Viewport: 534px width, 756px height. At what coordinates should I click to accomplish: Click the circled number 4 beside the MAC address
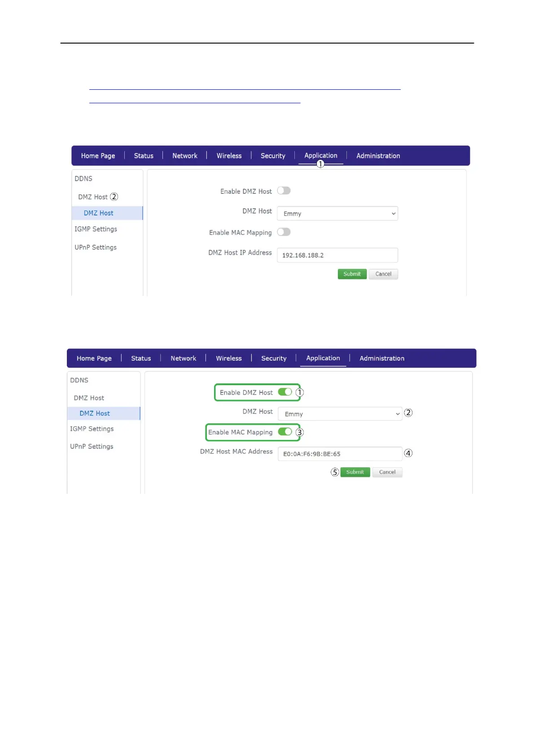[408, 453]
